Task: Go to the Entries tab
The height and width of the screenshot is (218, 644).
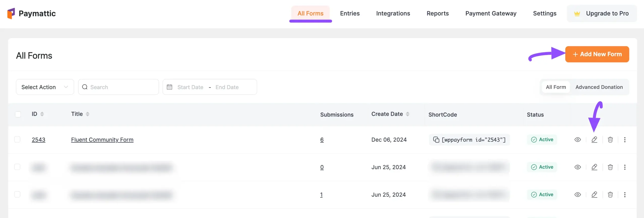Action: tap(350, 13)
